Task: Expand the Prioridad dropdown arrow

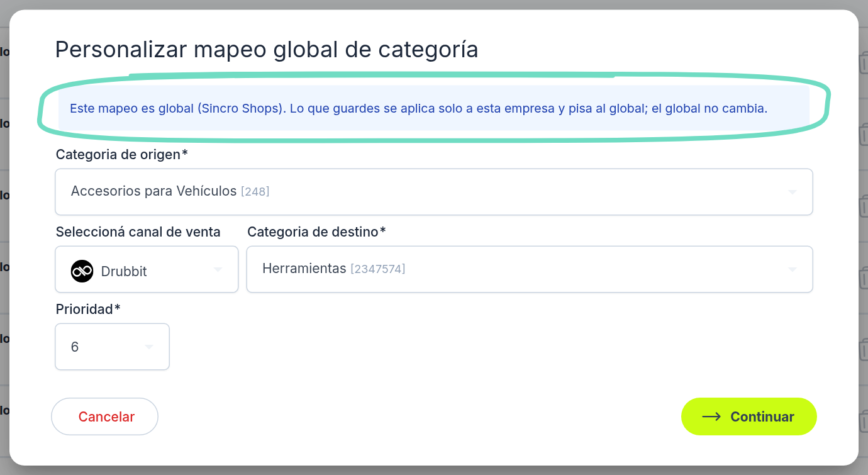Action: (148, 347)
